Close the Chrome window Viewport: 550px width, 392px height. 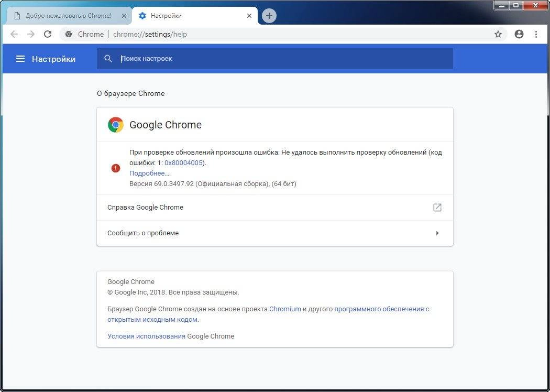535,5
